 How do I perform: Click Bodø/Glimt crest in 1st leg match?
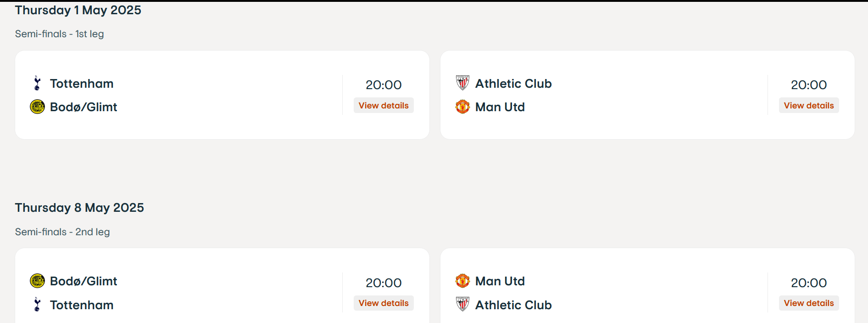(x=37, y=107)
